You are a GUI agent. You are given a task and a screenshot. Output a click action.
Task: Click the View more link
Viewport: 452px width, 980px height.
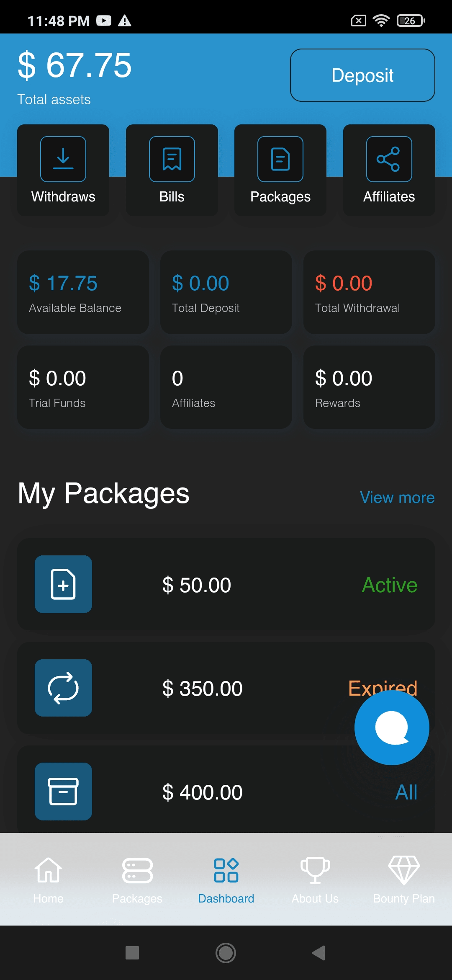(397, 498)
